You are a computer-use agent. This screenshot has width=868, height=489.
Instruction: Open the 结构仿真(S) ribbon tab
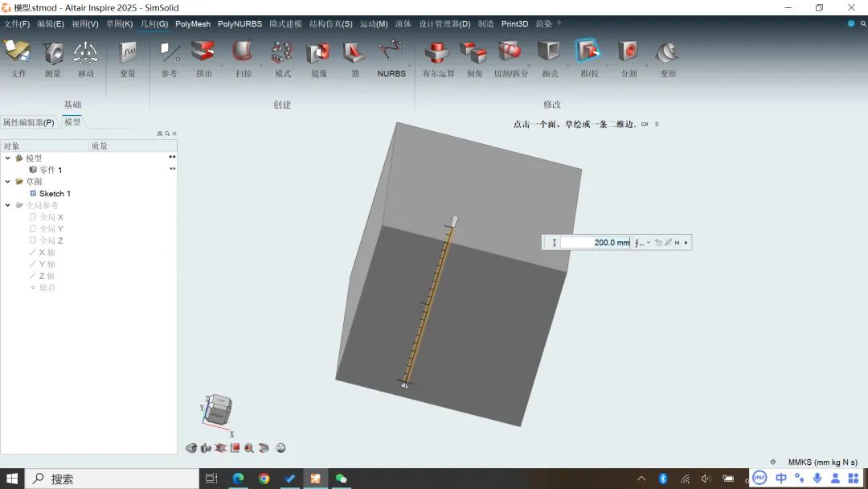330,24
